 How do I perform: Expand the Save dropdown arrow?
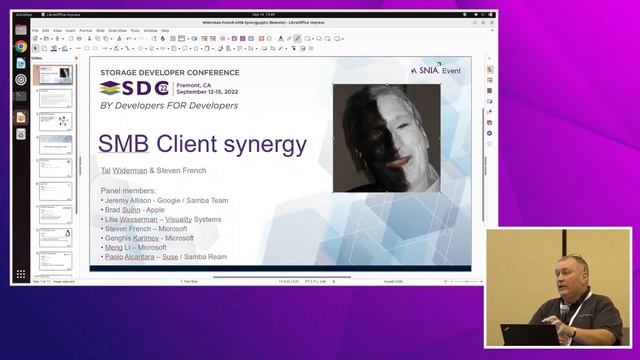pyautogui.click(x=63, y=39)
